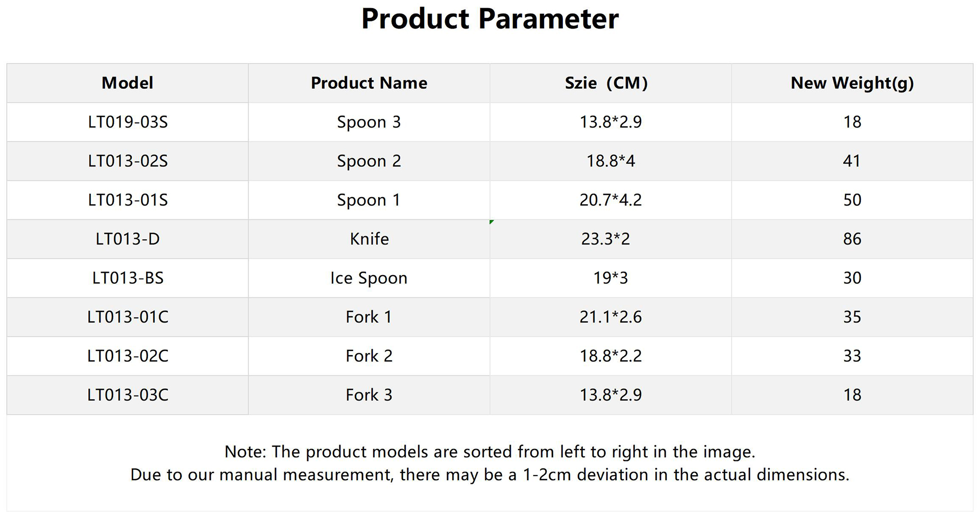Select the LT013-02C model cell
The height and width of the screenshot is (518, 980).
point(128,356)
